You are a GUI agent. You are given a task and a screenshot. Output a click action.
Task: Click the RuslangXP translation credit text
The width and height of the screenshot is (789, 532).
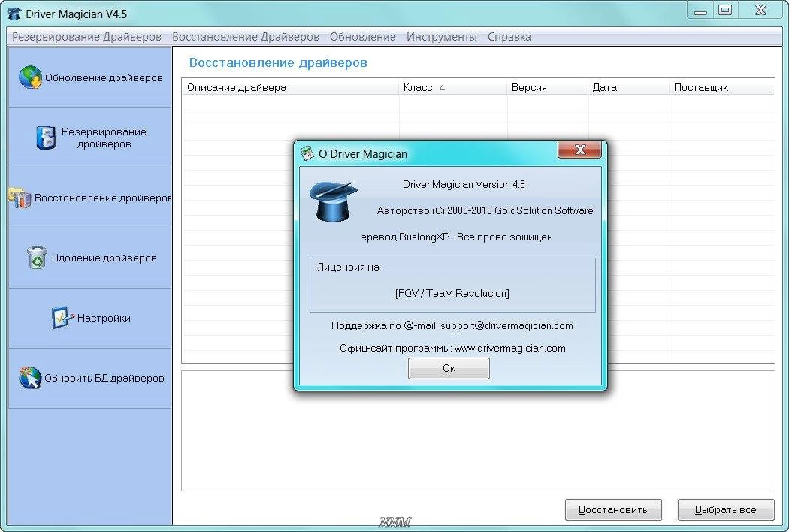point(456,237)
